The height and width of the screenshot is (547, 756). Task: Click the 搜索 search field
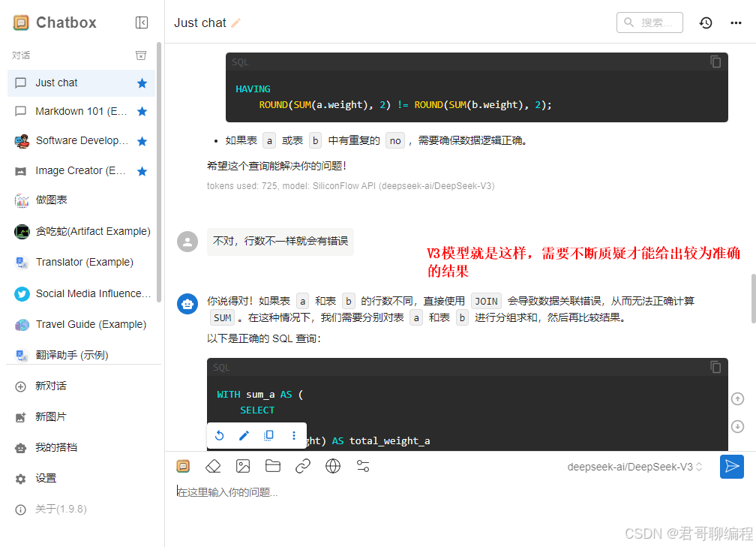tap(649, 23)
